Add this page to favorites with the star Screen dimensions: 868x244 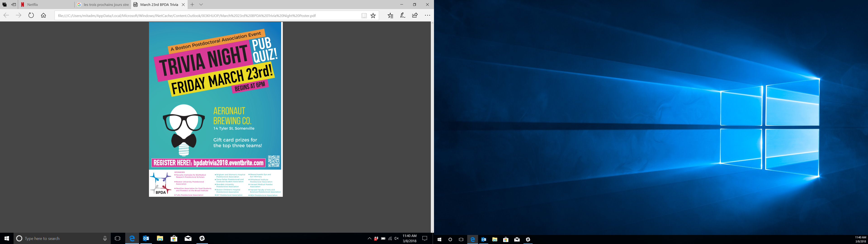tap(373, 16)
